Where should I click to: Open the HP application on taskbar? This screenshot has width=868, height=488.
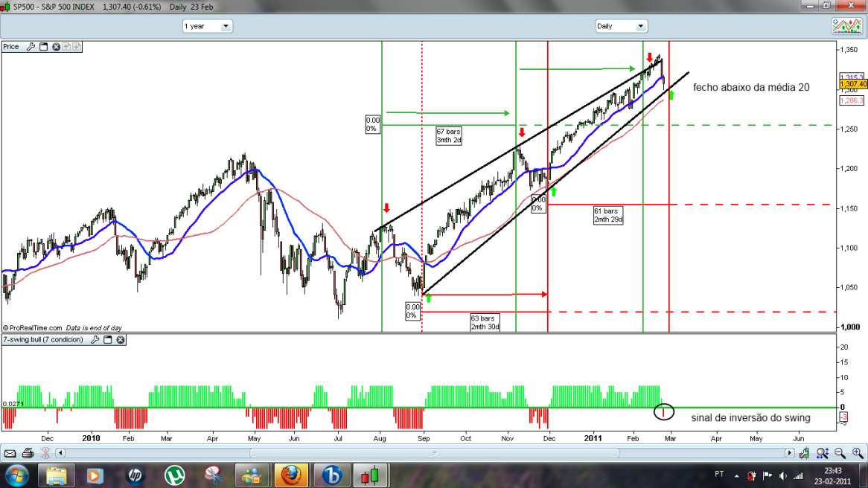point(135,476)
